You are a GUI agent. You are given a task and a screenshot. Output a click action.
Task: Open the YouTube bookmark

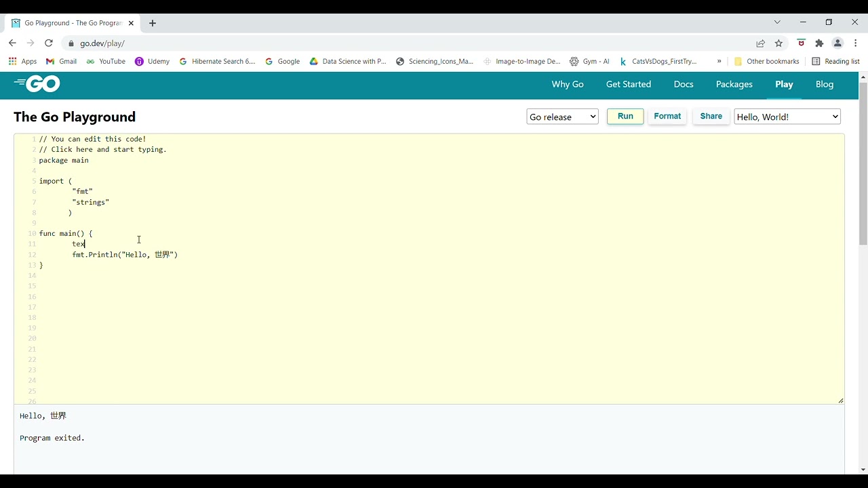click(106, 61)
